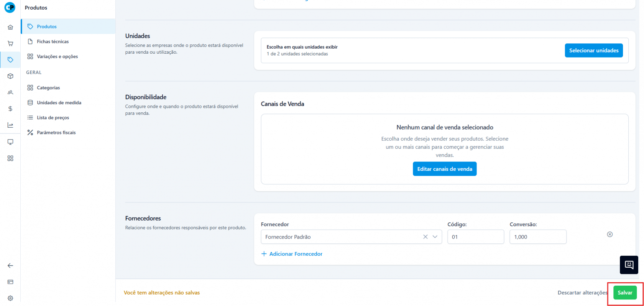Image resolution: width=644 pixels, height=306 pixels.
Task: Open Fichas técnicas menu item
Action: click(x=53, y=41)
